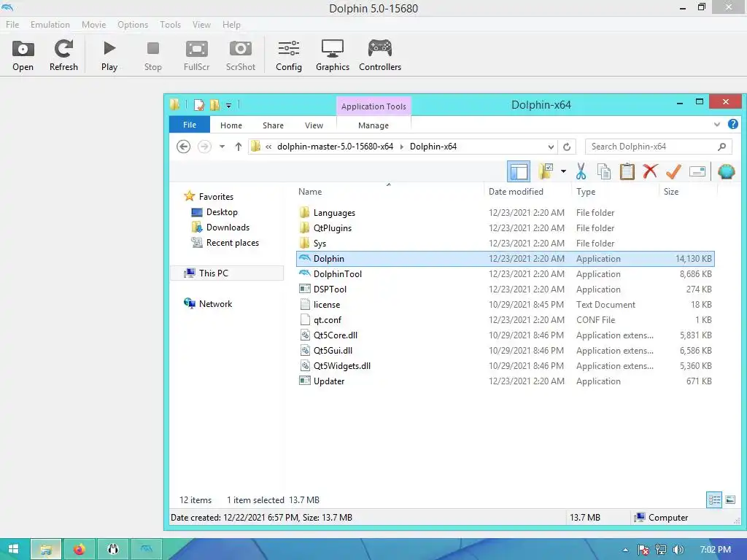
Task: Open the Tools menu in Dolphin
Action: click(170, 25)
